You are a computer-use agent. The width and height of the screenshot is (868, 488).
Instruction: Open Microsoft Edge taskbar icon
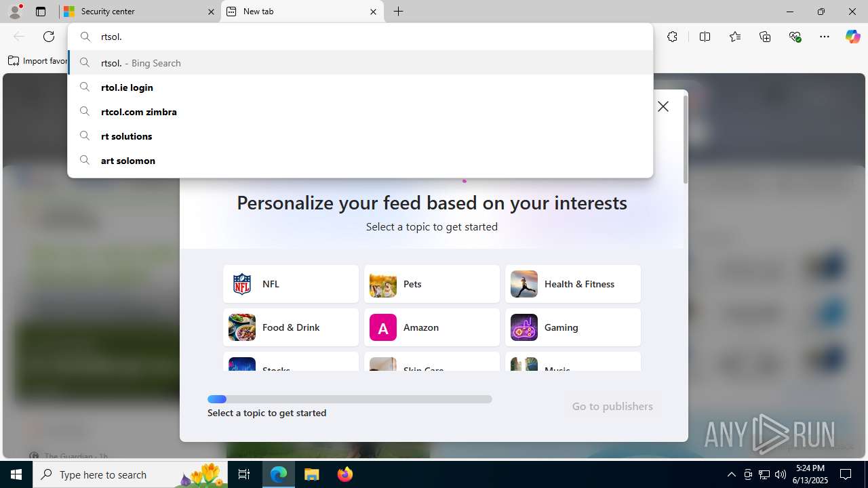pos(279,474)
